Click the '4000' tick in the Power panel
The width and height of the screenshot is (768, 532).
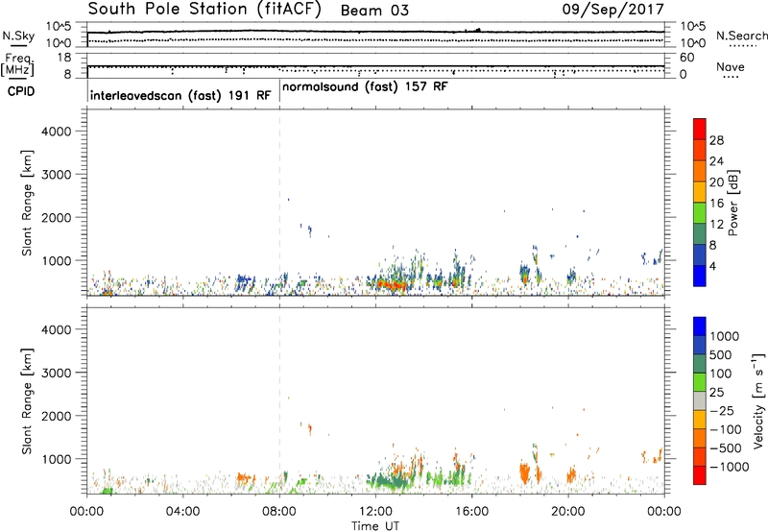[x=56, y=132]
